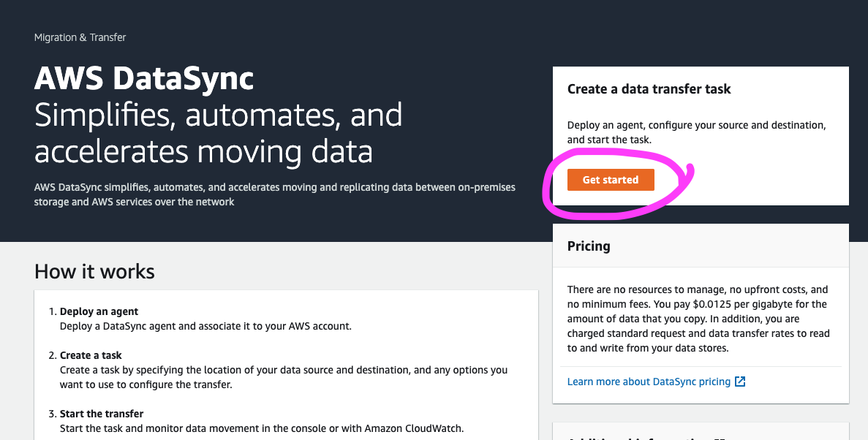Select the Migration & Transfer breadcrumb text
Screen dimensions: 868x440
(80, 37)
